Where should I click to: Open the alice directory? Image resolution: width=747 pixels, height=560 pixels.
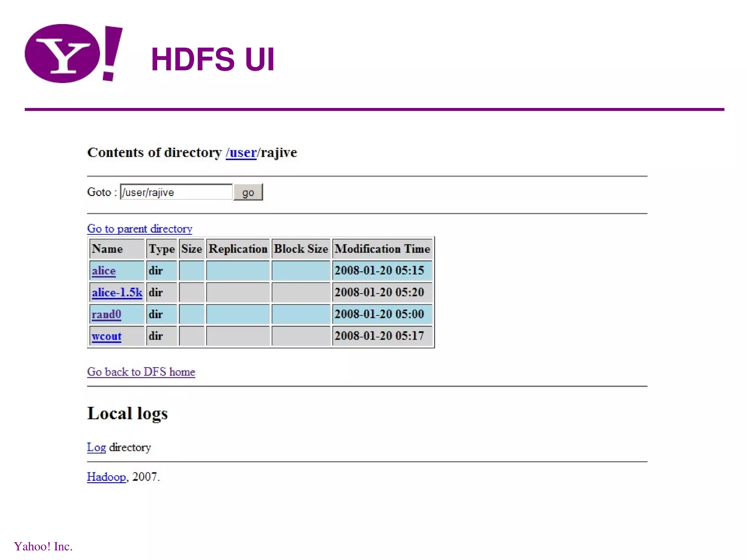pos(104,271)
